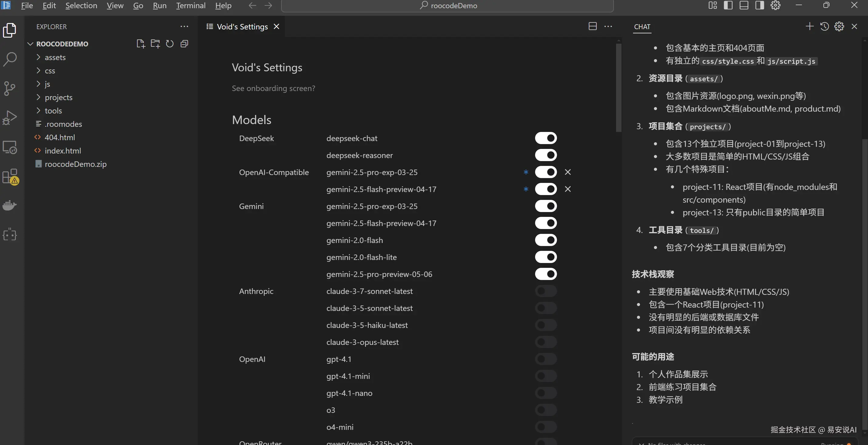Enable the claude-3-7-sonnet-latest toggle
The height and width of the screenshot is (445, 868).
545,291
